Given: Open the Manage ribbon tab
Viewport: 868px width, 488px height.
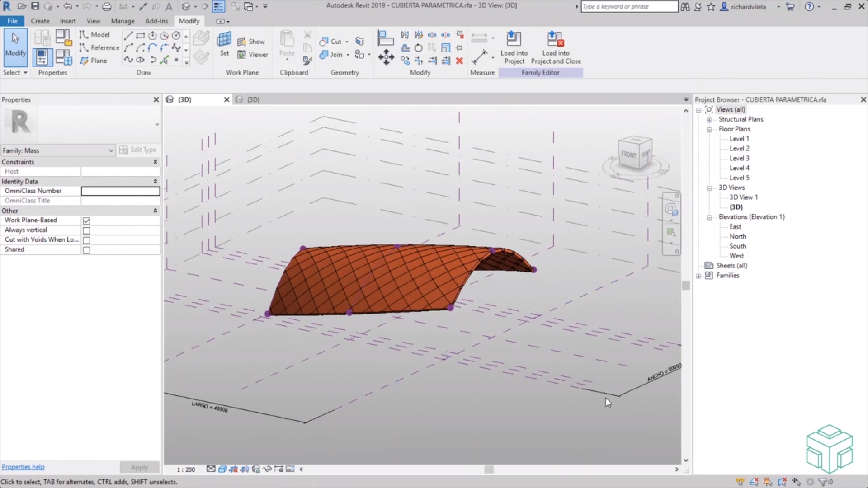Looking at the screenshot, I should pyautogui.click(x=123, y=21).
